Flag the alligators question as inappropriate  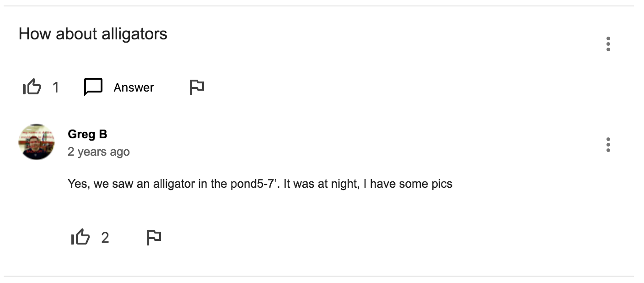click(x=197, y=87)
